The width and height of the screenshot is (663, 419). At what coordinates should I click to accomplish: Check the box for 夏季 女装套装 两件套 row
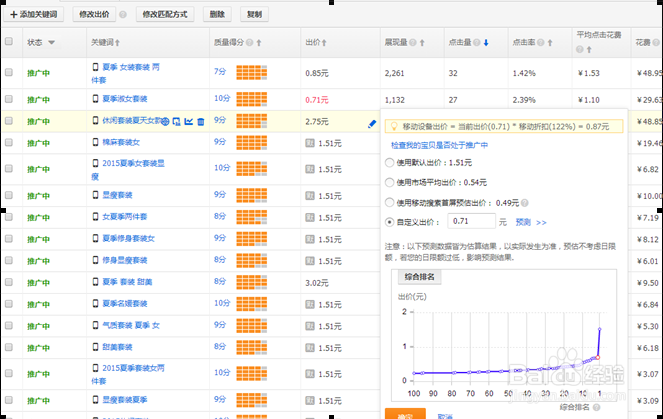pos(8,72)
